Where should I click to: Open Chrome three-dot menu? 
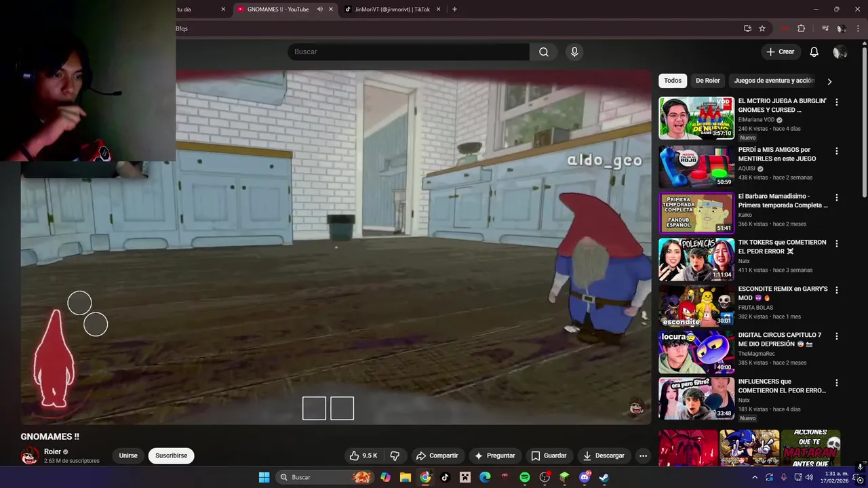coord(858,28)
